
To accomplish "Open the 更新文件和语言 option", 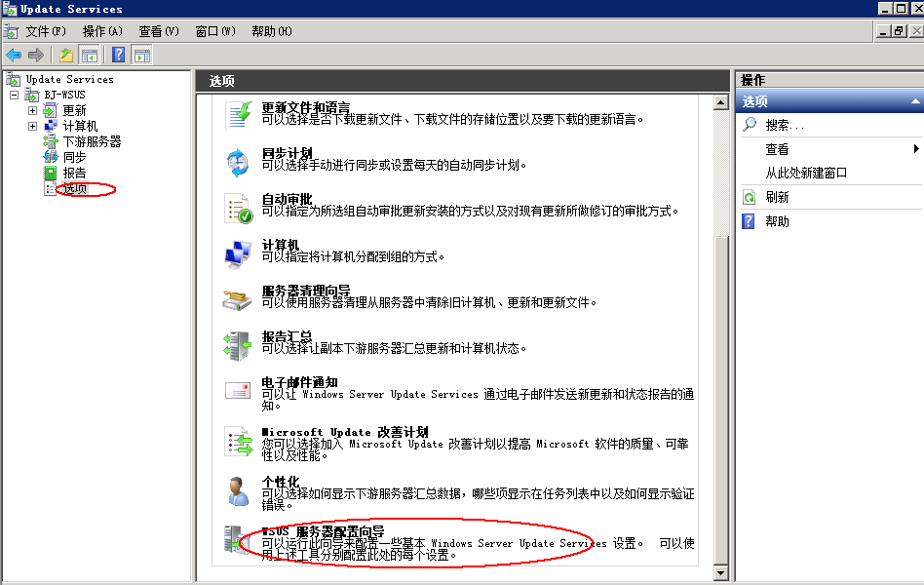I will click(306, 107).
